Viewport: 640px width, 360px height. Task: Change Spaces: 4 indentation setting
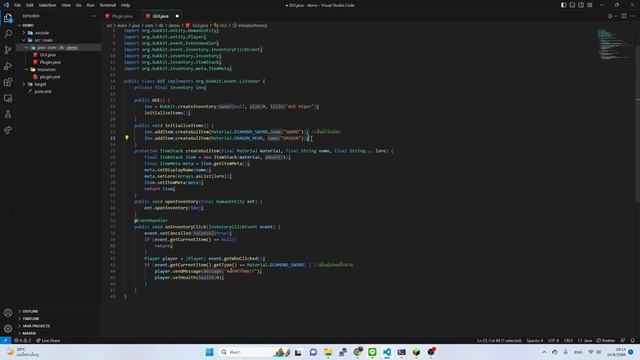tap(535, 340)
